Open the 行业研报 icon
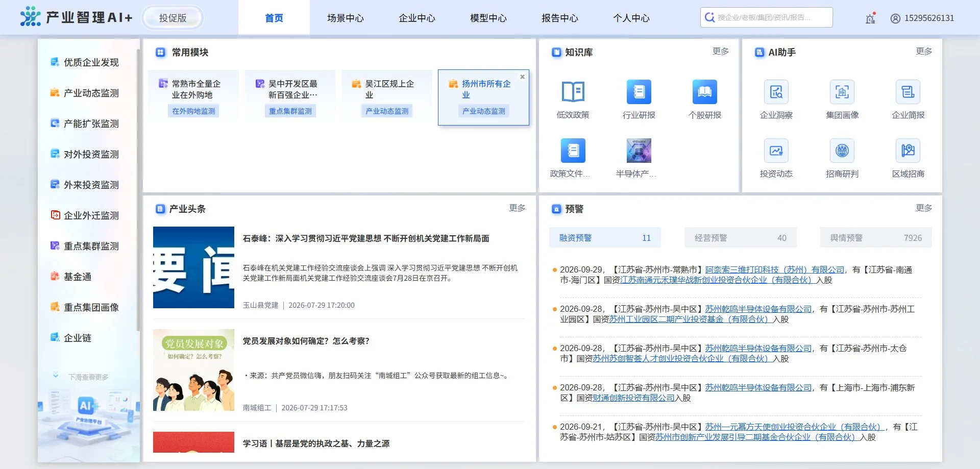This screenshot has width=980, height=469. pos(639,92)
